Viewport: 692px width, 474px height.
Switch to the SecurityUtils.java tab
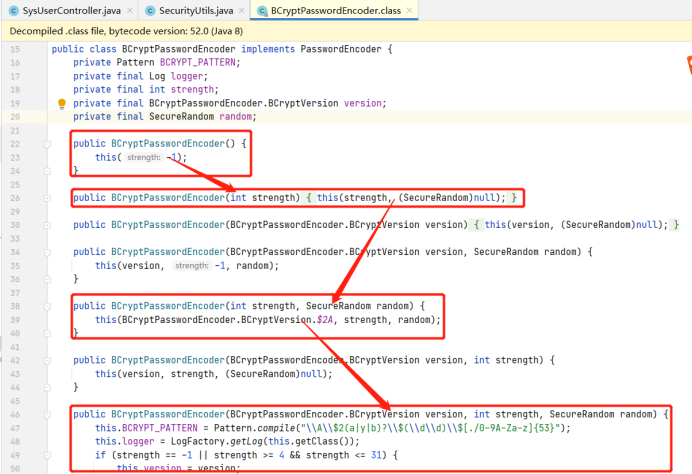point(196,11)
